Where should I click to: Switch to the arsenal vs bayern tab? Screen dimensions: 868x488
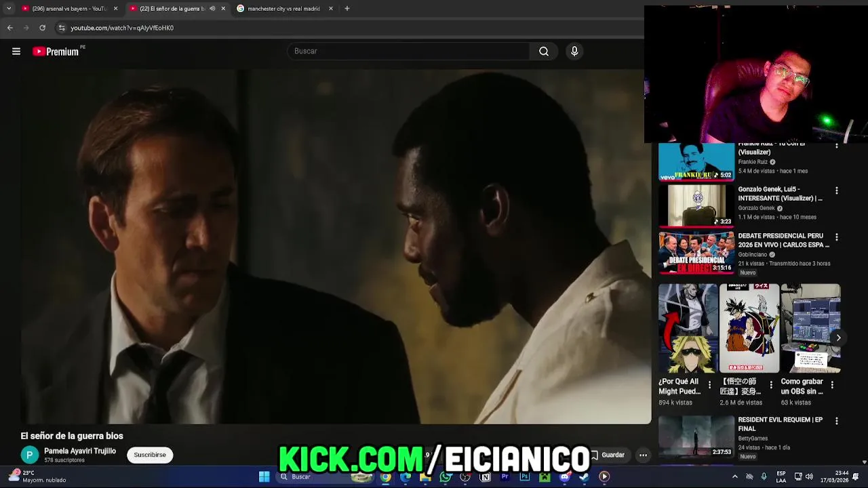[69, 9]
